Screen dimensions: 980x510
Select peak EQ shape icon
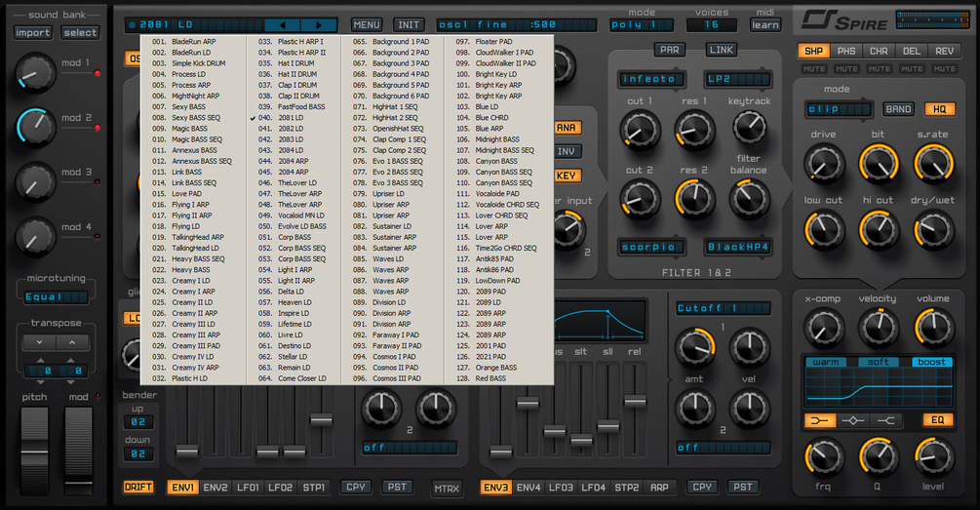tap(852, 420)
